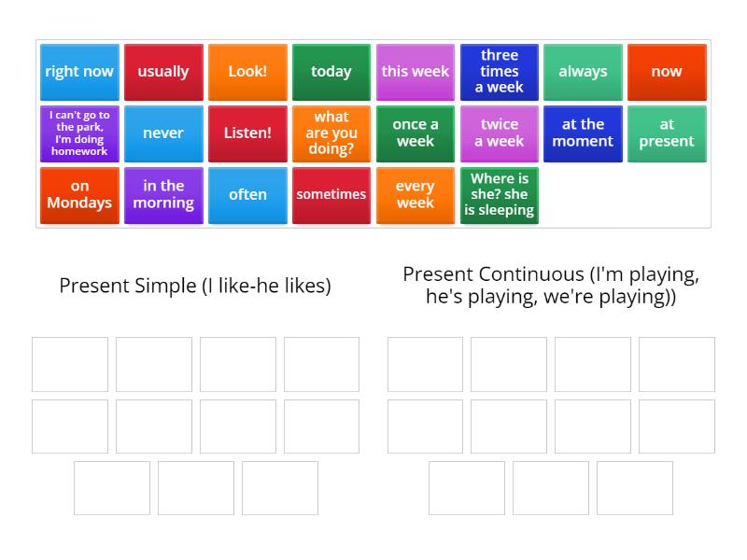Click "I can't go to the park" tile
Image resolution: width=747 pixels, height=560 pixels.
79,133
